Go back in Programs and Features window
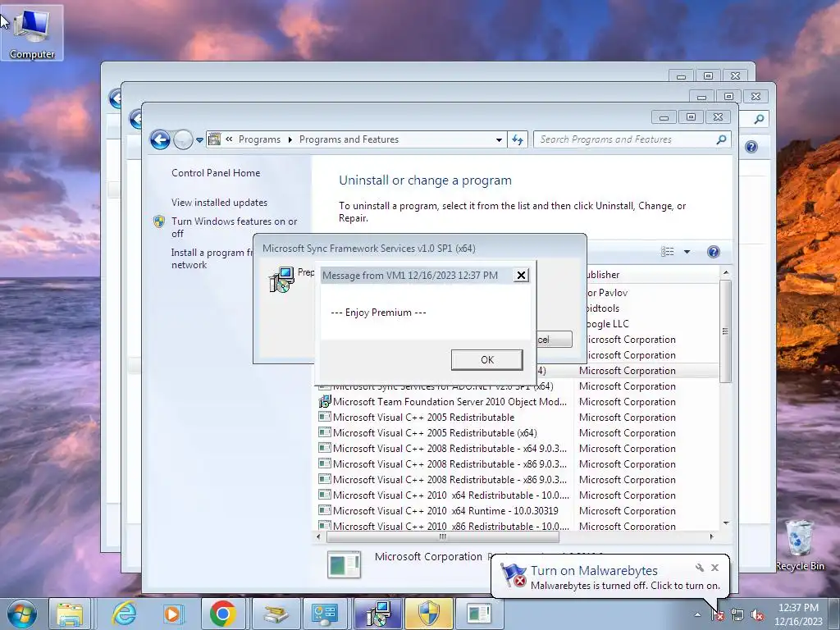Image resolution: width=840 pixels, height=630 pixels. [x=160, y=139]
